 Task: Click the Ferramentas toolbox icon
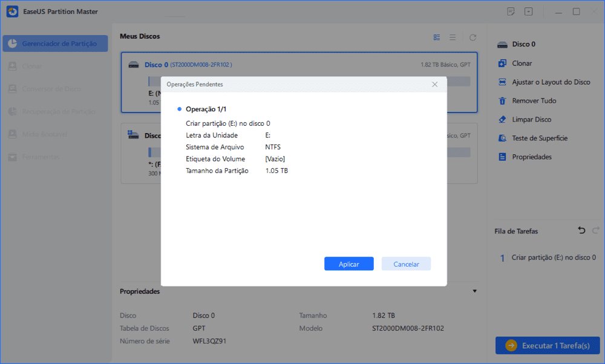pos(12,157)
